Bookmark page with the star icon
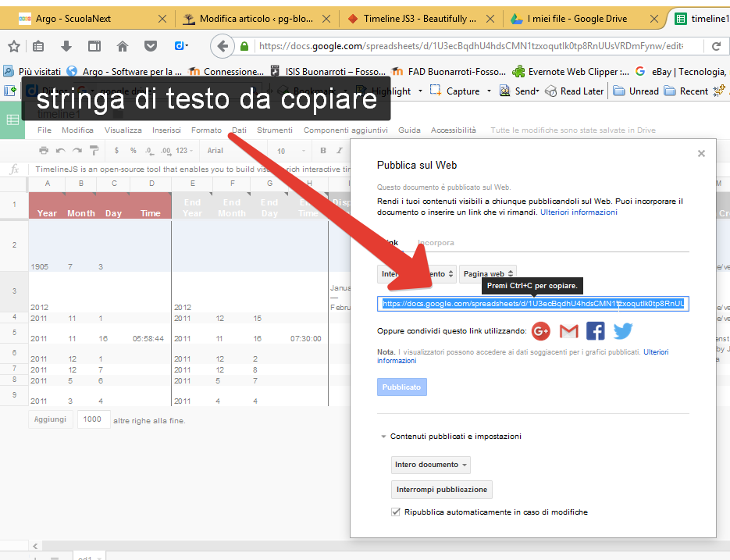The image size is (730, 560). (14, 46)
